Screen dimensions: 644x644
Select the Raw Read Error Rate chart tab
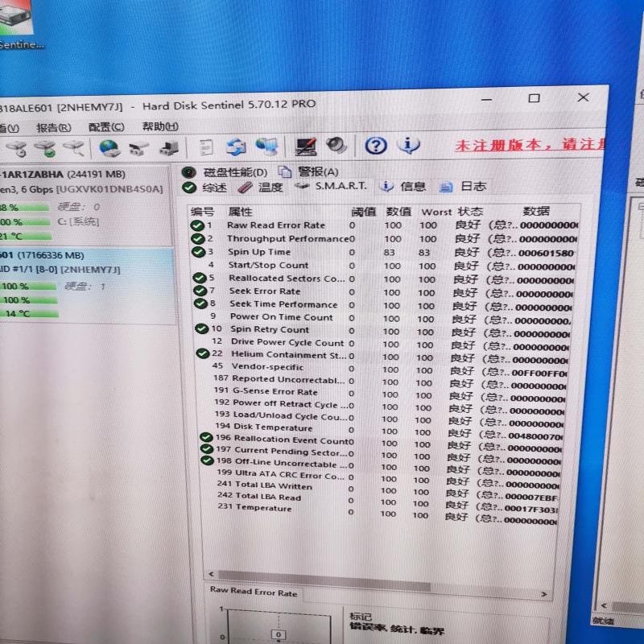pos(254,592)
